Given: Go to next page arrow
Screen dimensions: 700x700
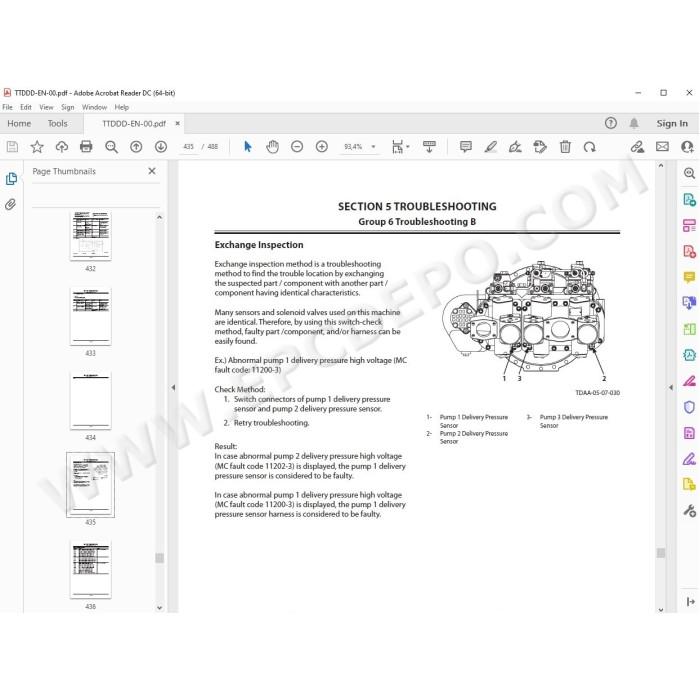Looking at the screenshot, I should pyautogui.click(x=161, y=146).
